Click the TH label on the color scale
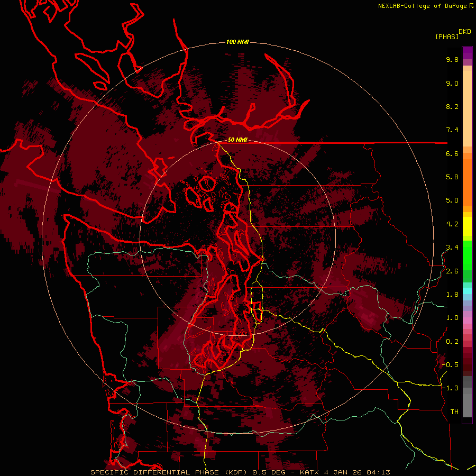 click(454, 412)
